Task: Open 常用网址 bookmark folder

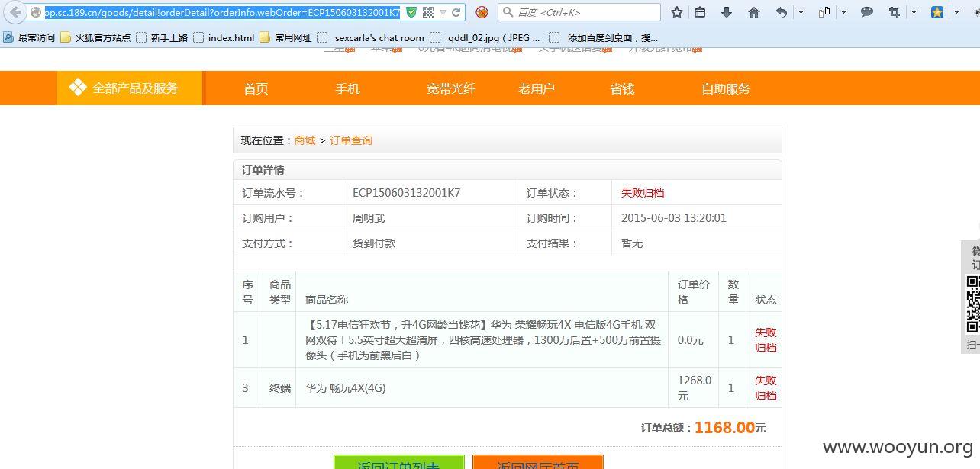Action: 285,37
